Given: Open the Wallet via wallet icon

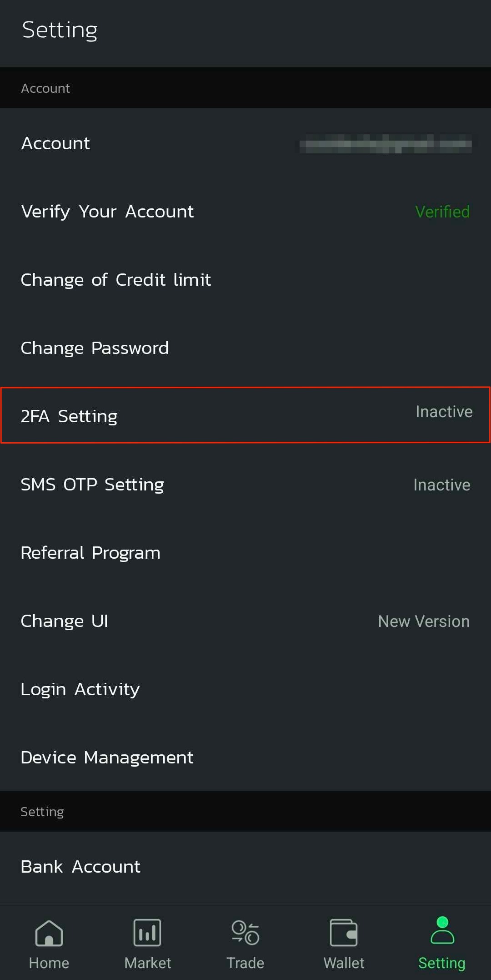Looking at the screenshot, I should click(x=344, y=931).
